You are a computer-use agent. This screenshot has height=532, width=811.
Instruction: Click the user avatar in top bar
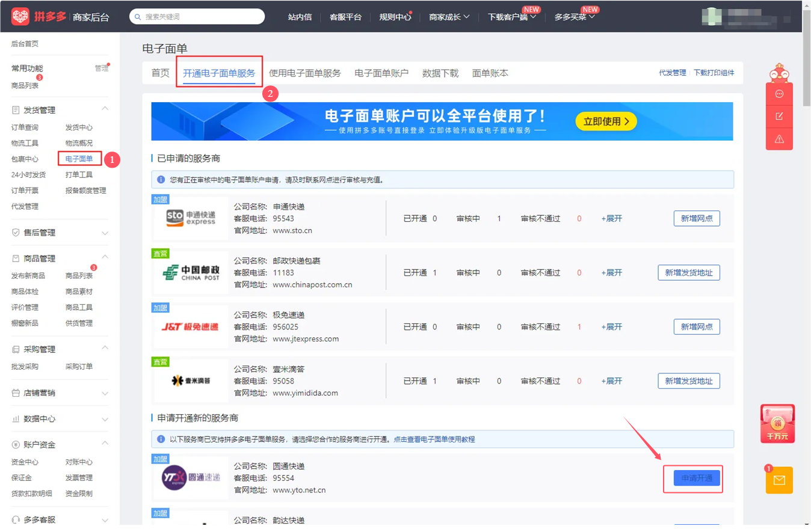[714, 16]
